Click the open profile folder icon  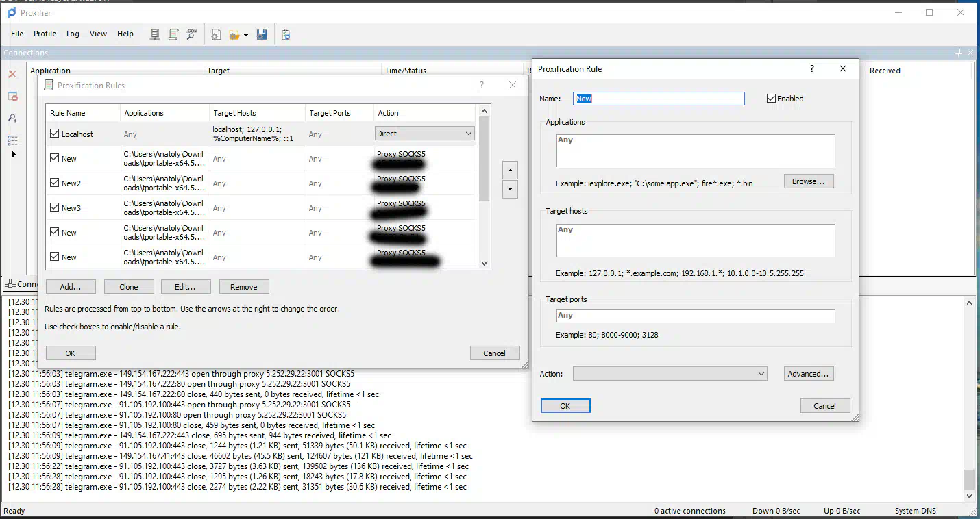pos(234,34)
